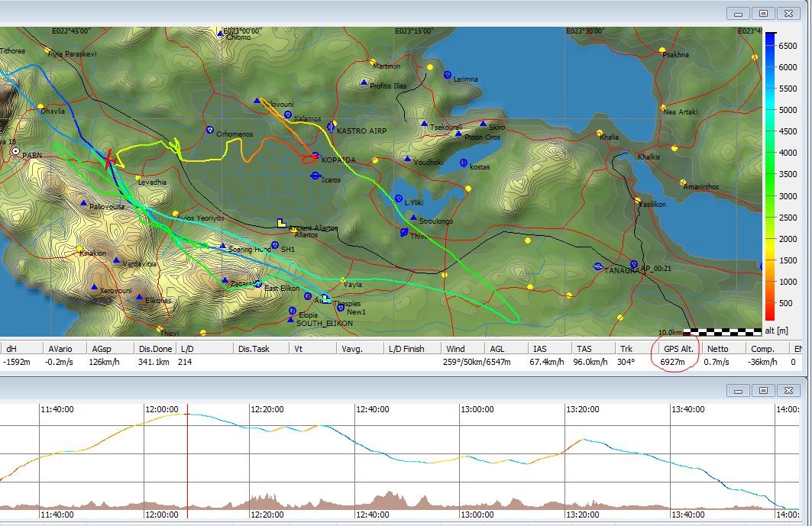Click the Xerovouni peak triangle
This screenshot has height=526, width=812.
pos(94,287)
